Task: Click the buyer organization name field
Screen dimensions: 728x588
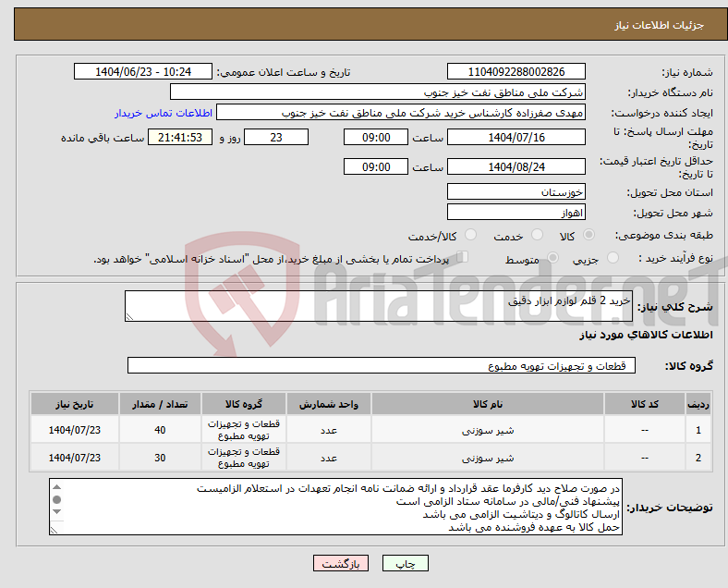Action: tap(378, 92)
